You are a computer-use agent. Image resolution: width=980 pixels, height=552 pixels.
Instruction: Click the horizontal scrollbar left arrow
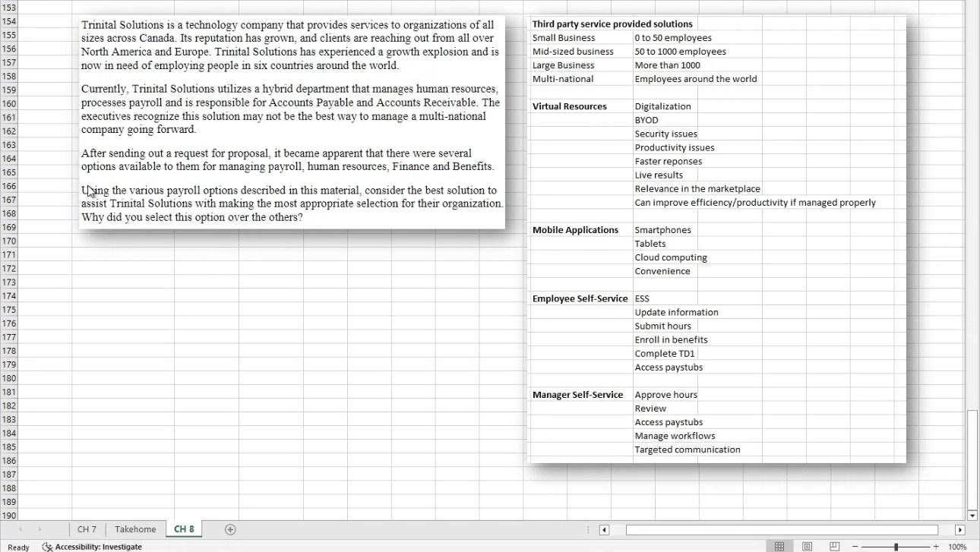[604, 530]
